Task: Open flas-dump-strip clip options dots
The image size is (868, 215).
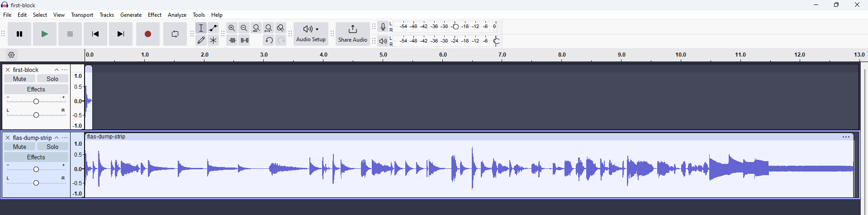Action: [846, 137]
